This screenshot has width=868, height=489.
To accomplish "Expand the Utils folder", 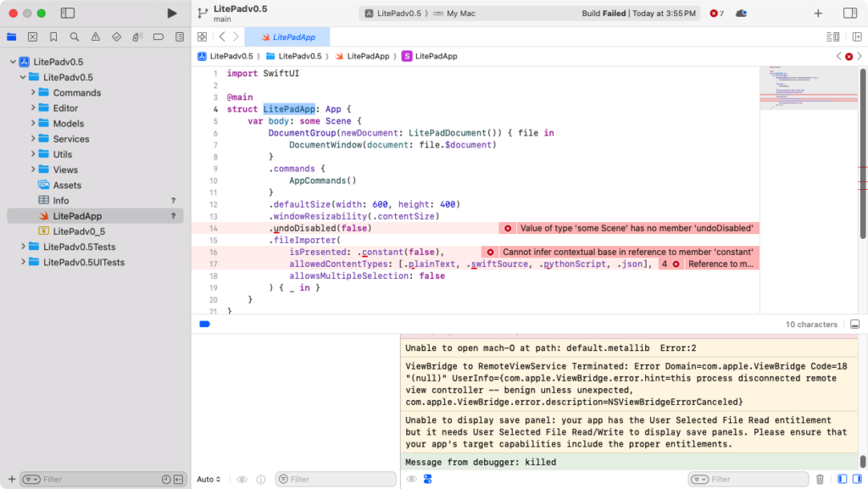I will [33, 154].
